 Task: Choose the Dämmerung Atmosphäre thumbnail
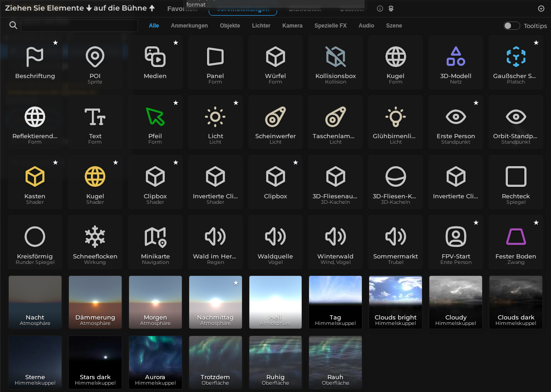(x=95, y=302)
